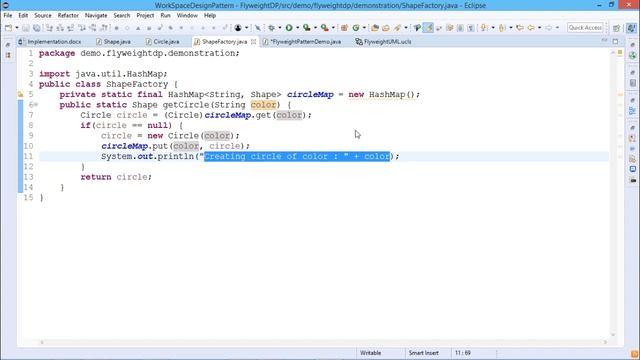This screenshot has height=360, width=640.
Task: Click the Run External Tools icon
Action: coord(324,28)
